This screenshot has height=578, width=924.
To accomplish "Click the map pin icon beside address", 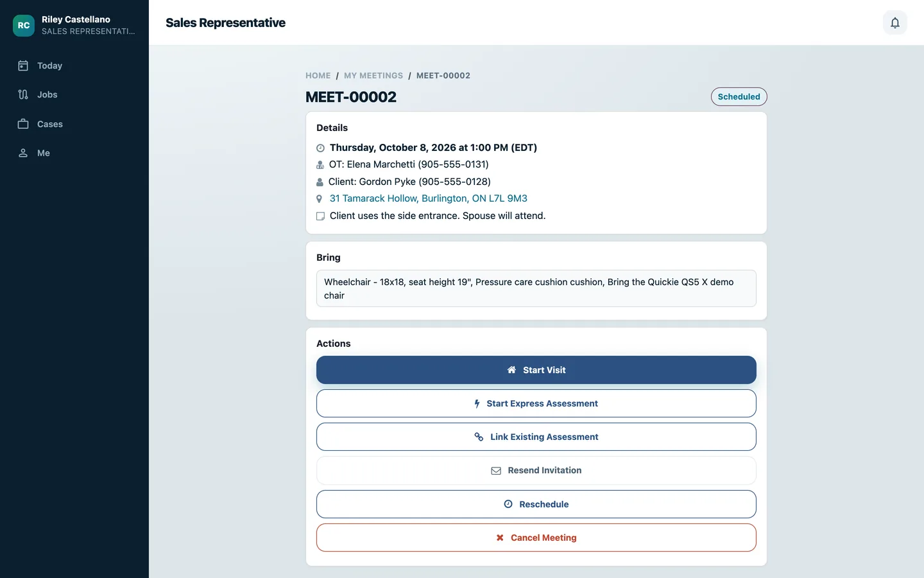I will 320,199.
